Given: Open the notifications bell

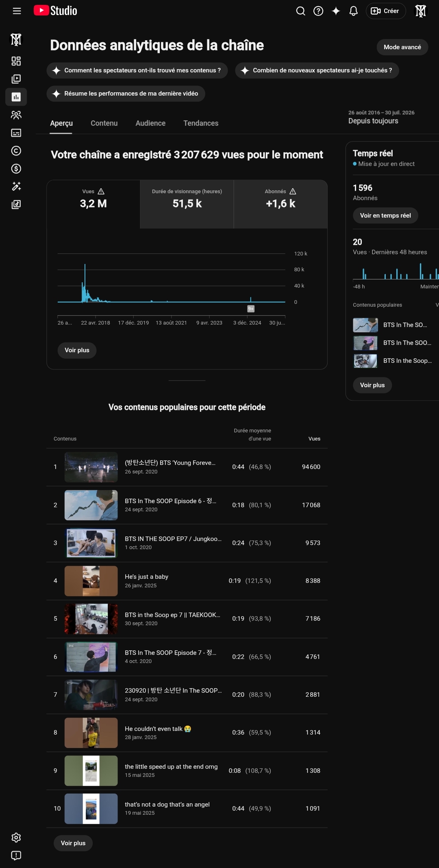Looking at the screenshot, I should click(x=354, y=11).
